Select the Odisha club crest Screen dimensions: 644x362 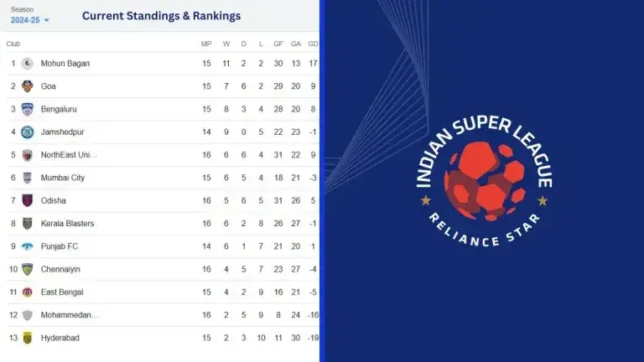point(28,200)
